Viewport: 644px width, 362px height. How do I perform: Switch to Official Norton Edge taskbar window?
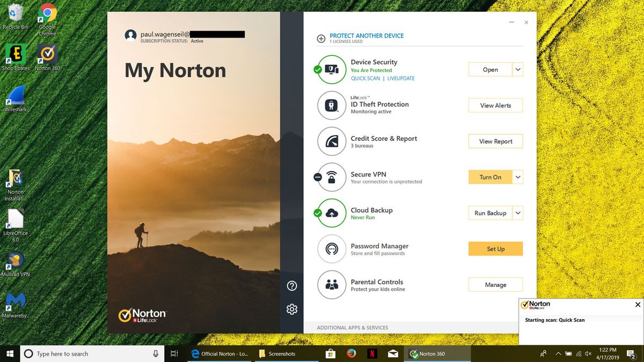coord(220,353)
